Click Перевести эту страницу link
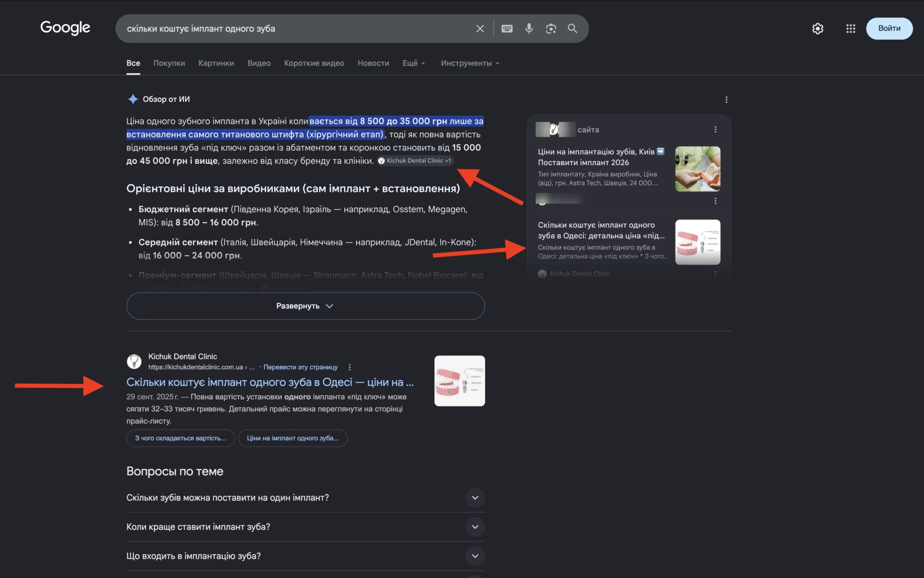Image resolution: width=924 pixels, height=578 pixels. tap(300, 367)
